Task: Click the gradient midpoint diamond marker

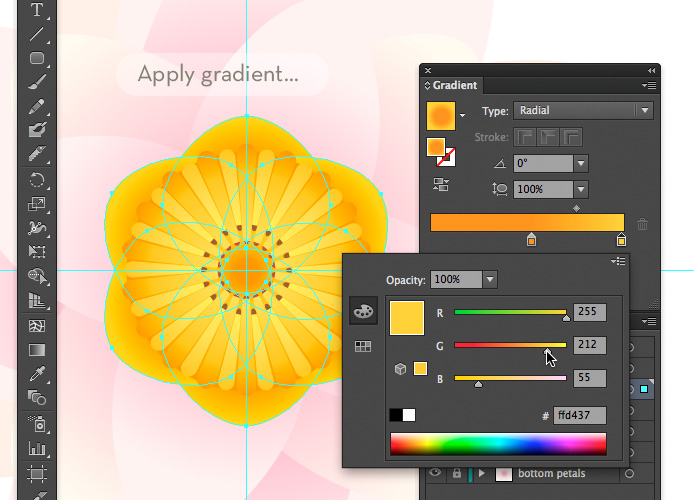Action: point(576,208)
